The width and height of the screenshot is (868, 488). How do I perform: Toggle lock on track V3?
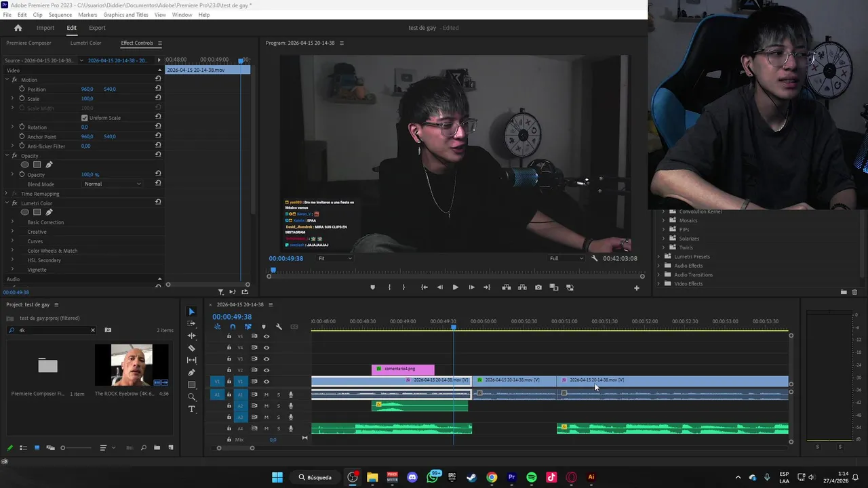[x=229, y=359]
